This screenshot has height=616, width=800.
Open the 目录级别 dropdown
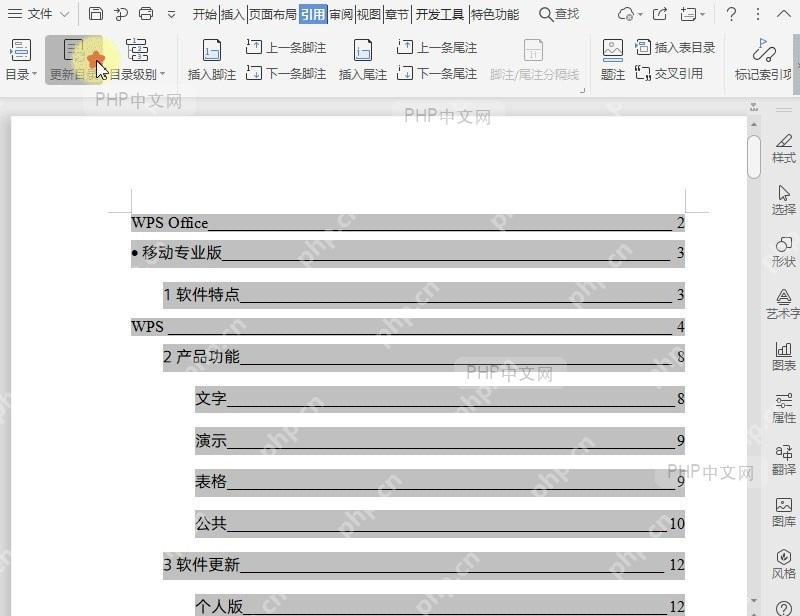137,60
